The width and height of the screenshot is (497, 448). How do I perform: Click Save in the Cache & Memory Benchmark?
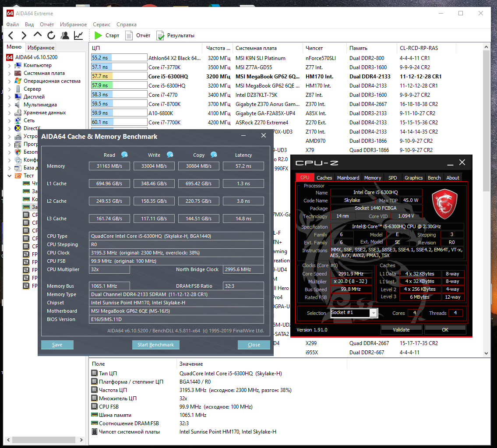[x=57, y=345]
